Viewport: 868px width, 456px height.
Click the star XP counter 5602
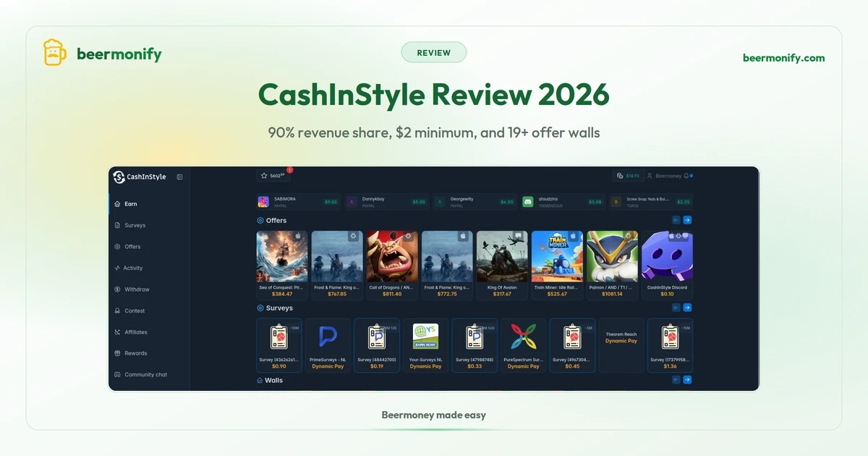(x=272, y=175)
